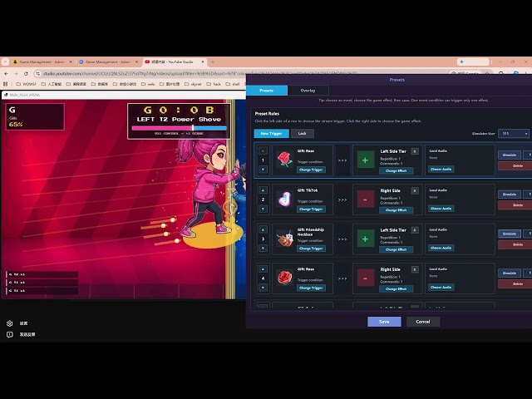Image resolution: width=532 pixels, height=399 pixels.
Task: Click the Rose gift icon in rule 4
Action: (284, 278)
